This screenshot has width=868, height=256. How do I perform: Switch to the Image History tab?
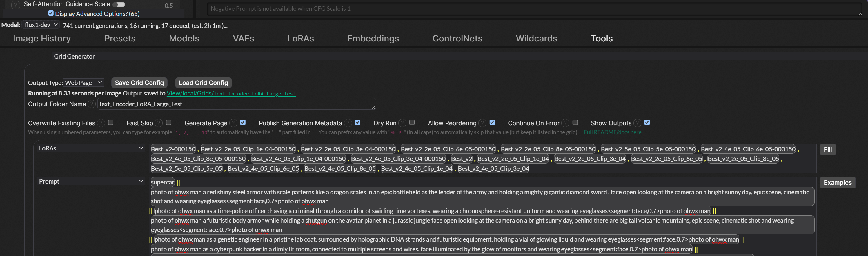point(42,39)
